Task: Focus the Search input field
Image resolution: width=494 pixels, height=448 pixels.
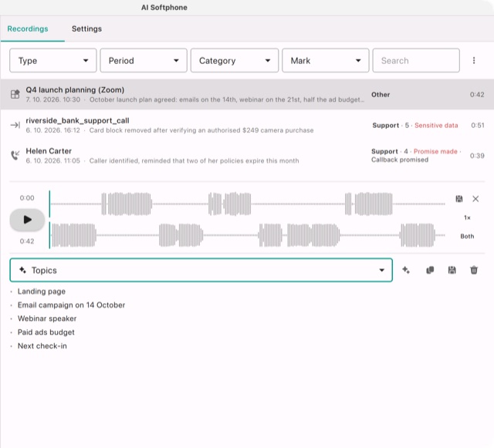Action: point(416,60)
